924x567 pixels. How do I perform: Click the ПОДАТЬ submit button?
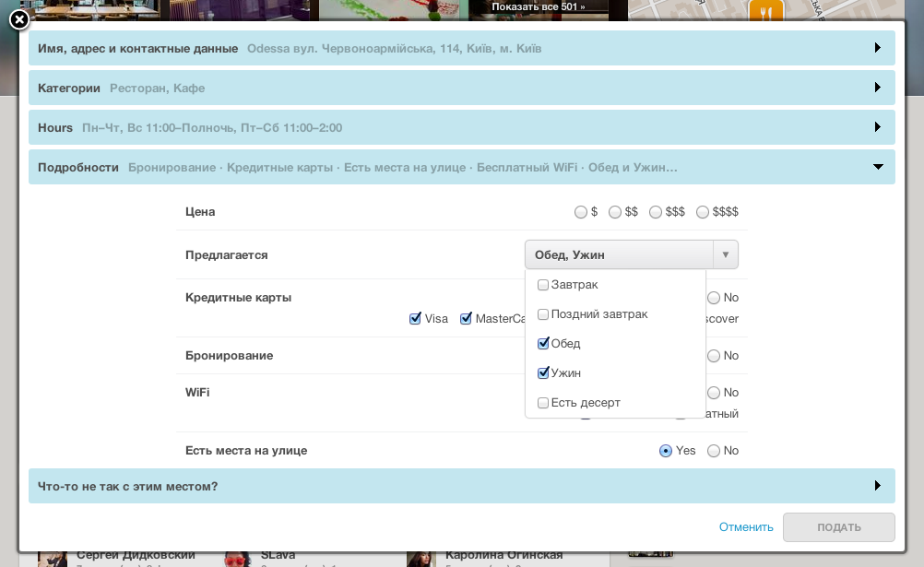838,527
